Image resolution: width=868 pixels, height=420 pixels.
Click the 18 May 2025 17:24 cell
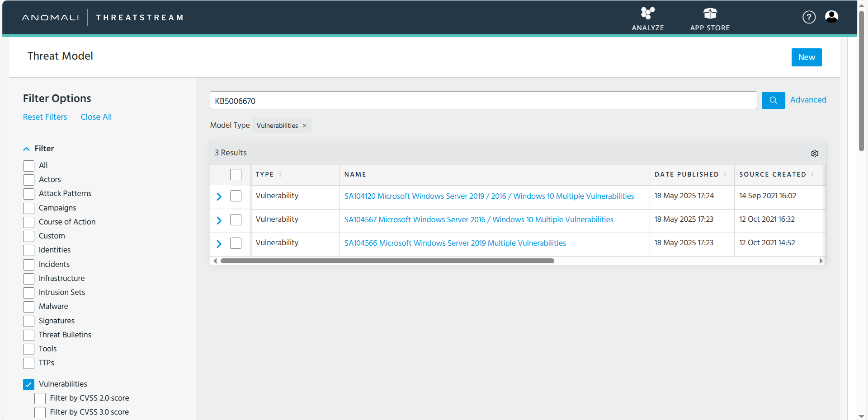684,196
